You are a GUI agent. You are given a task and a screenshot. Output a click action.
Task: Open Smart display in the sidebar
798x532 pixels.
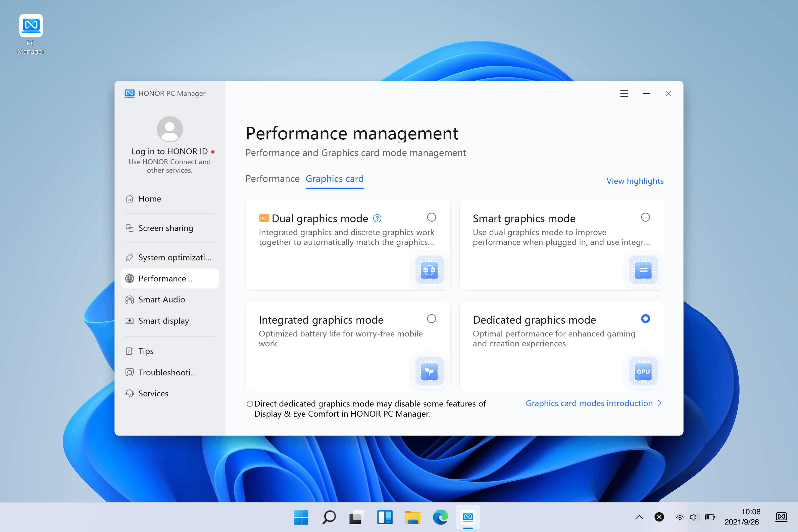point(170,321)
